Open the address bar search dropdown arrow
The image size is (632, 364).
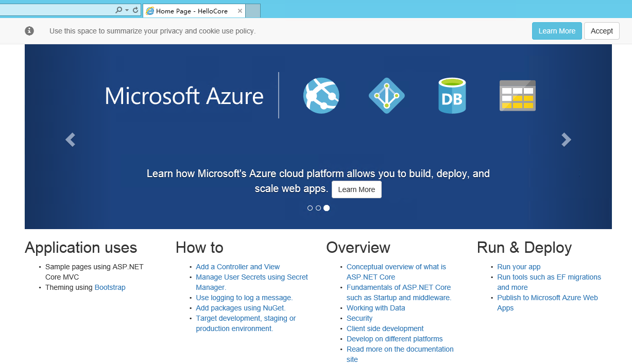[x=127, y=10]
